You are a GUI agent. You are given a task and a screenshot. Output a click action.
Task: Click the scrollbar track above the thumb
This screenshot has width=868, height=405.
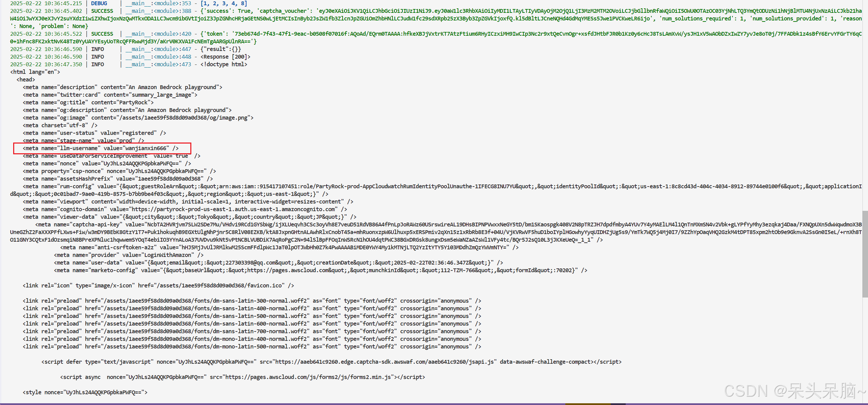865,104
